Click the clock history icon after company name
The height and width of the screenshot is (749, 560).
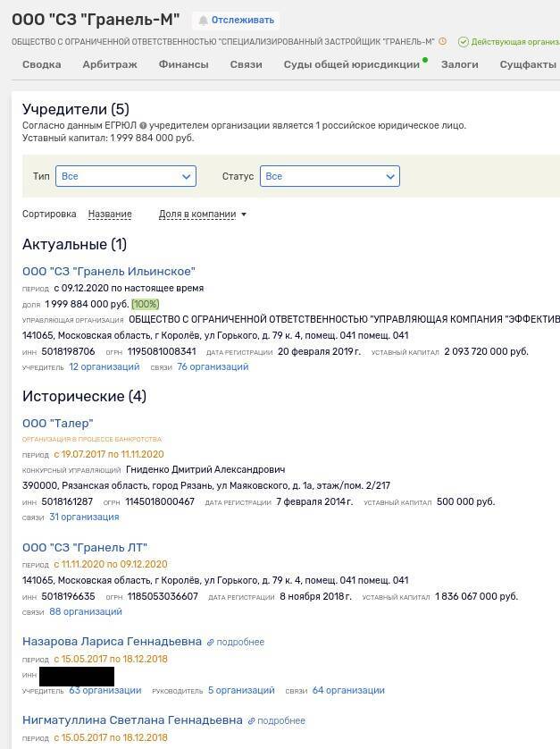[443, 41]
